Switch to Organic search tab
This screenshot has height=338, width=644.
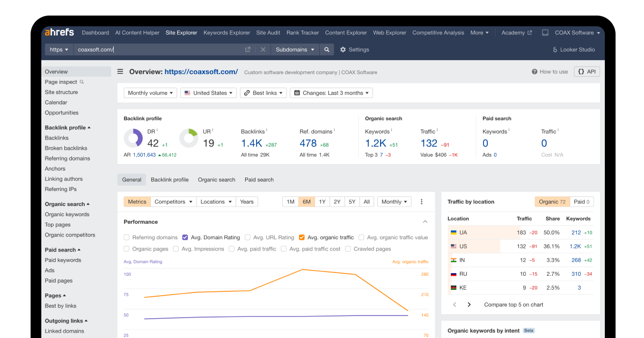click(216, 180)
